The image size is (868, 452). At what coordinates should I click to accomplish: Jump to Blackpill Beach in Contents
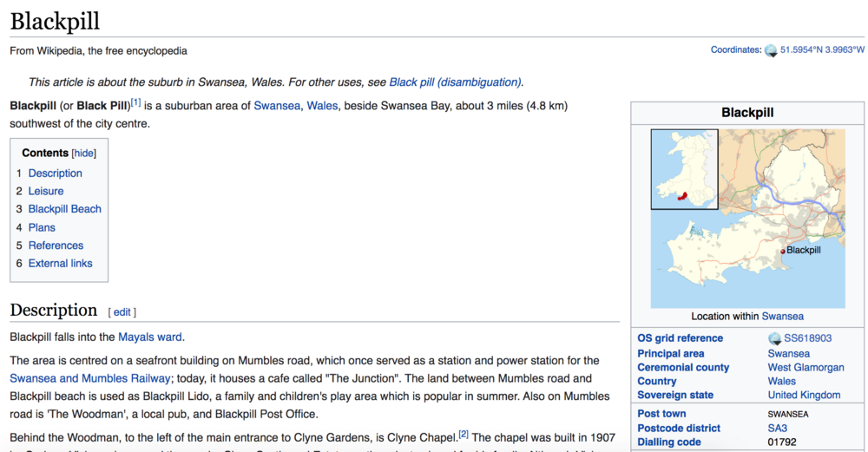65,209
